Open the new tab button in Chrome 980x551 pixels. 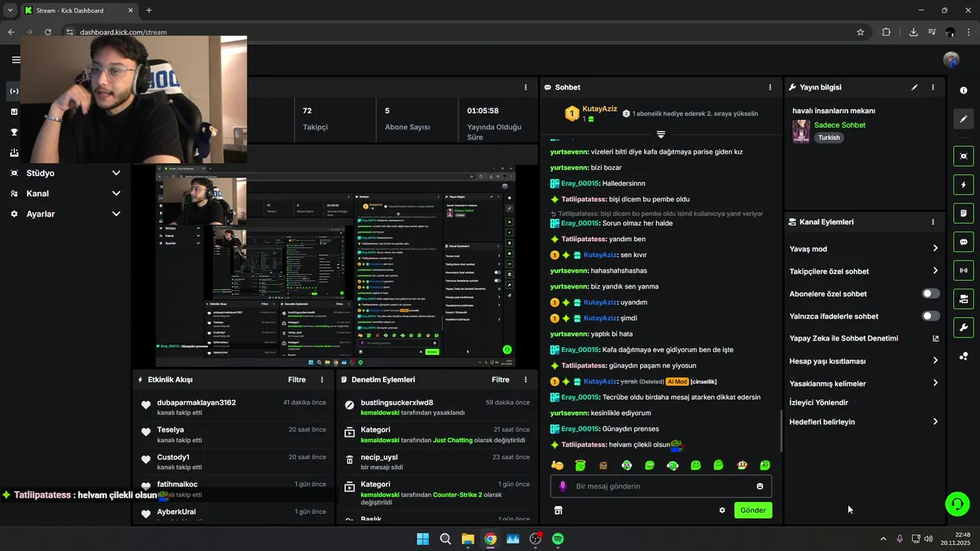149,10
